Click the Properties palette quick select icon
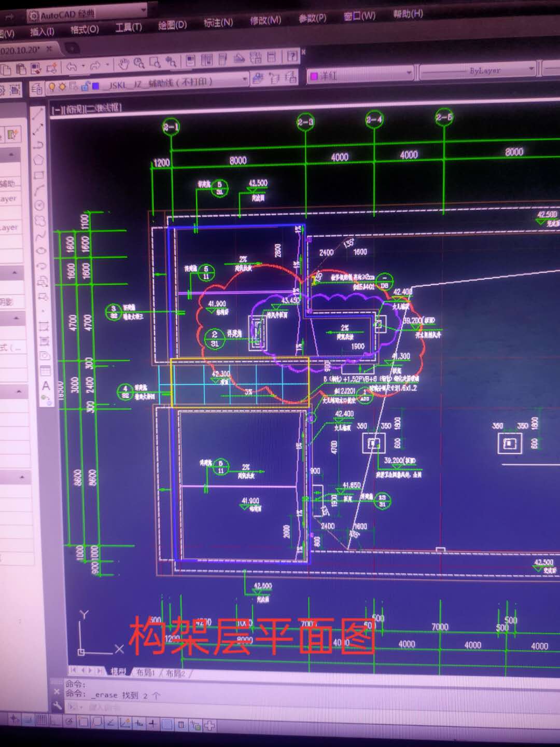Image resolution: width=560 pixels, height=747 pixels. (x=13, y=135)
